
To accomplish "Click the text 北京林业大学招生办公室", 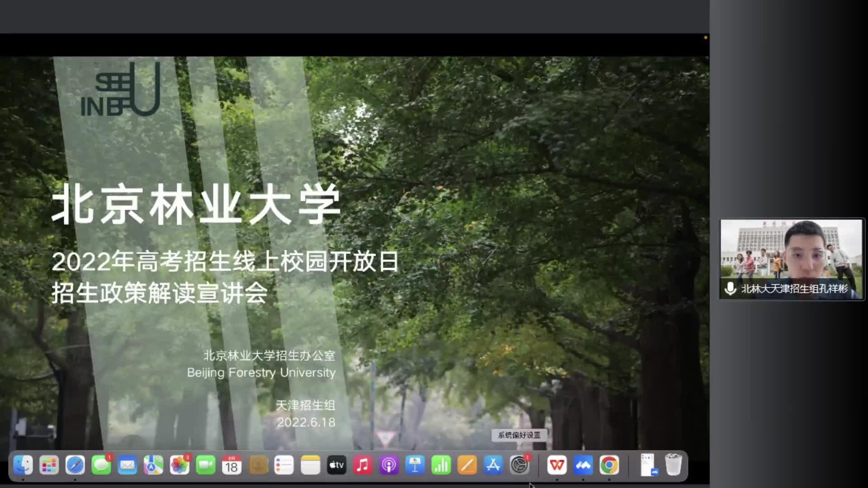I will (269, 356).
